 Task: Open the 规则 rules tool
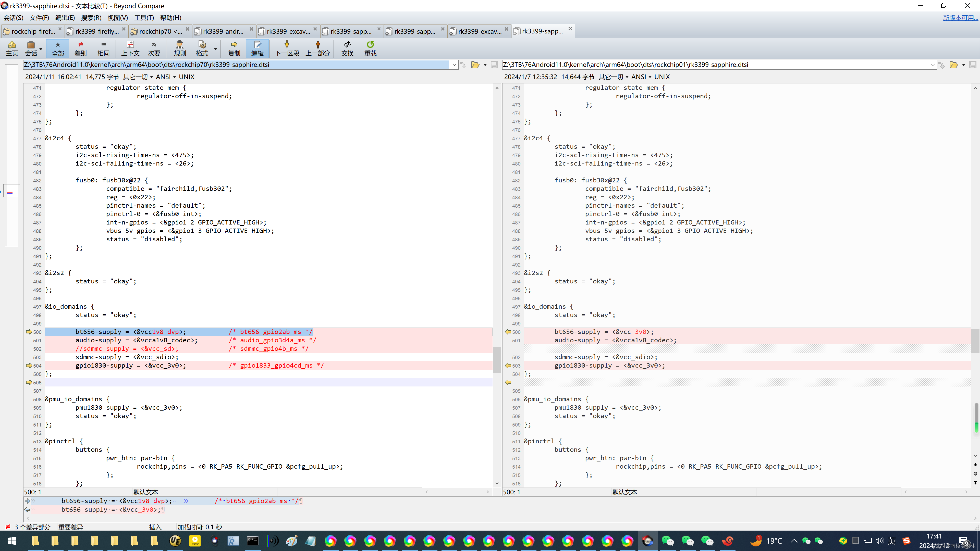tap(180, 49)
